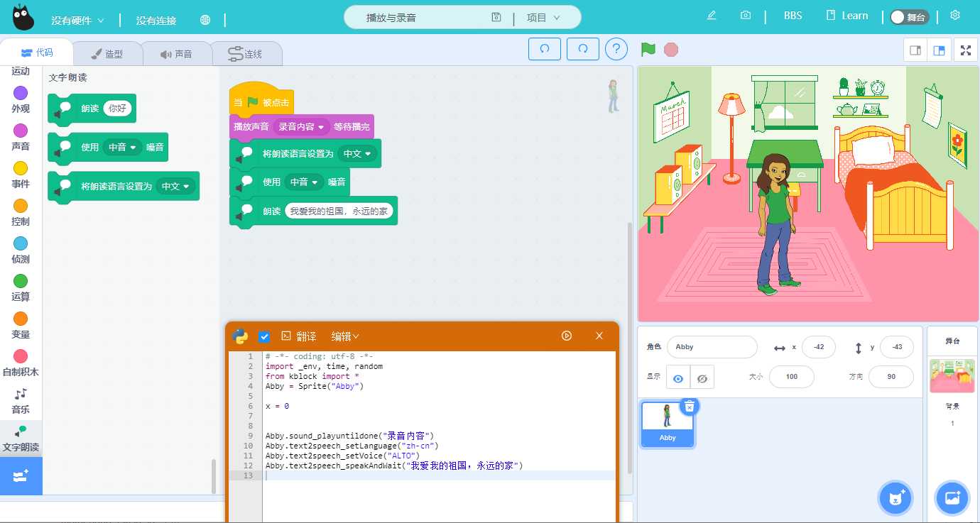The image size is (980, 523).
Task: Click the 我爱我的祖国 text field in the script
Action: [339, 211]
